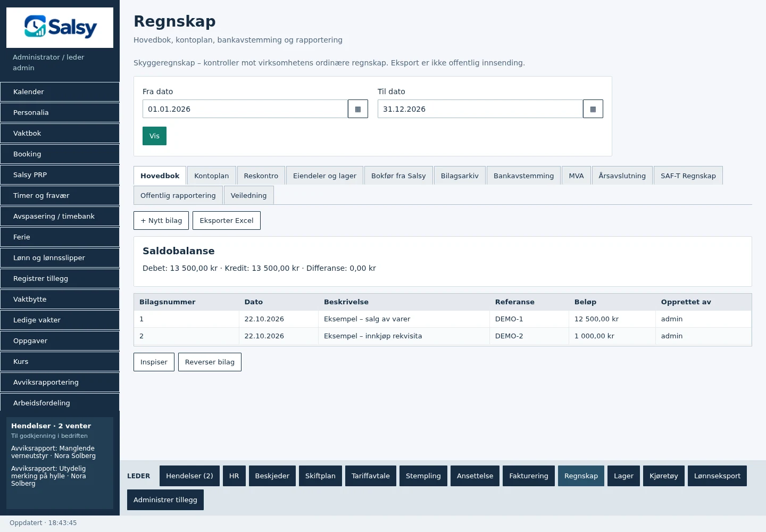Viewport: 766px width, 532px height.
Task: Open Lønnseksport in the leader bar
Action: pos(717,476)
